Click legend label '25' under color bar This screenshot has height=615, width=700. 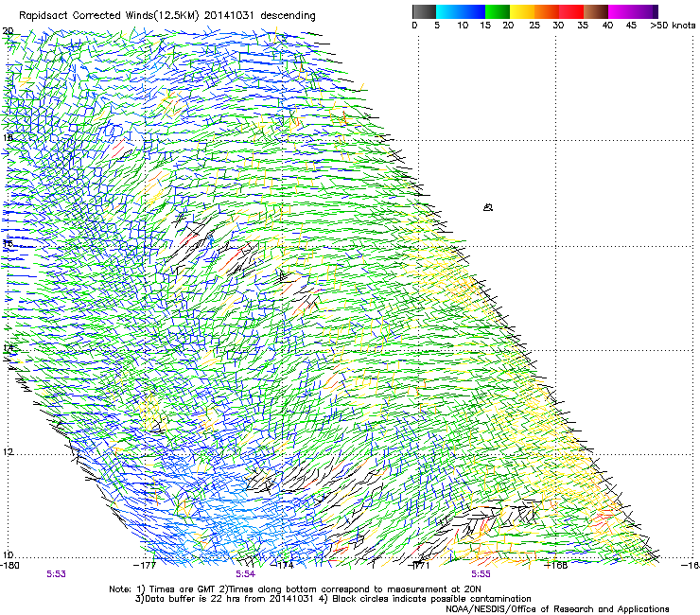534,26
